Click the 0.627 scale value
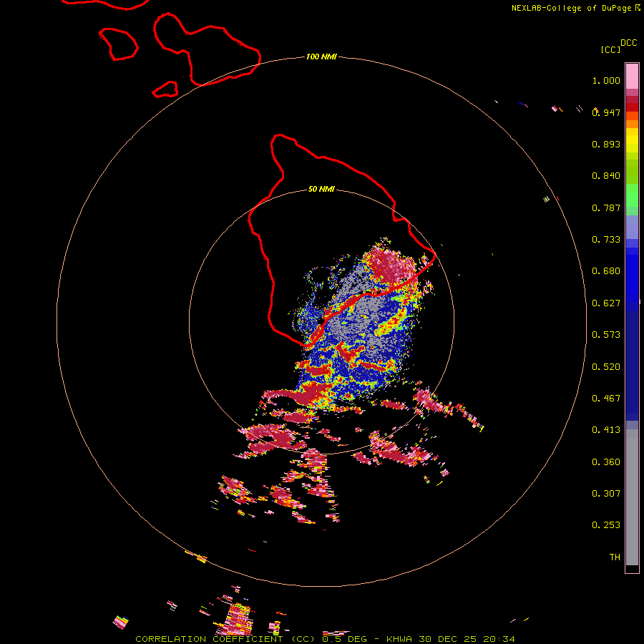 (x=606, y=303)
